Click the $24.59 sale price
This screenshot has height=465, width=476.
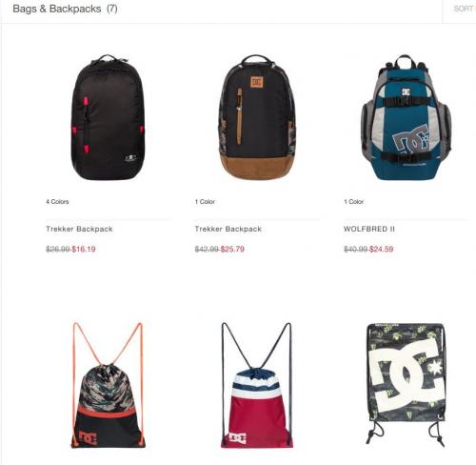(x=382, y=249)
